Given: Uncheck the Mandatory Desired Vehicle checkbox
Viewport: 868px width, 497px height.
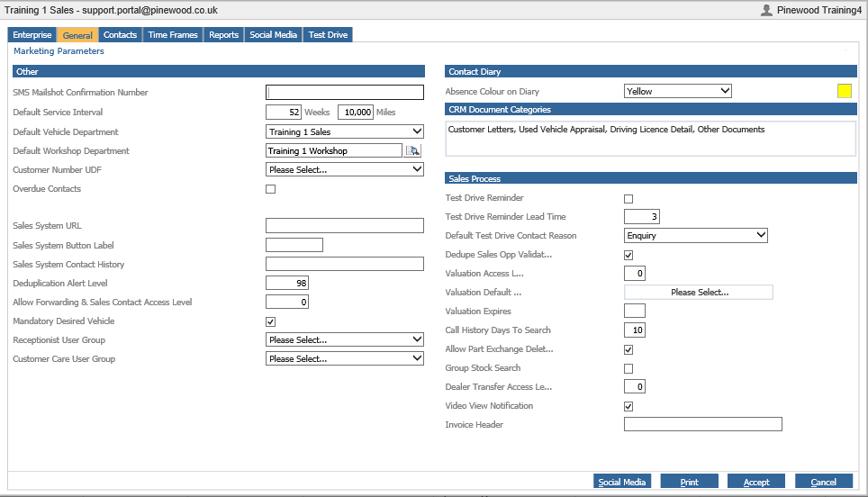Looking at the screenshot, I should 271,321.
